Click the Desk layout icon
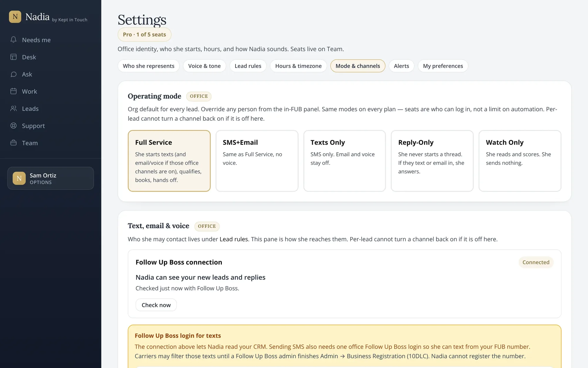The height and width of the screenshot is (368, 588). (14, 57)
